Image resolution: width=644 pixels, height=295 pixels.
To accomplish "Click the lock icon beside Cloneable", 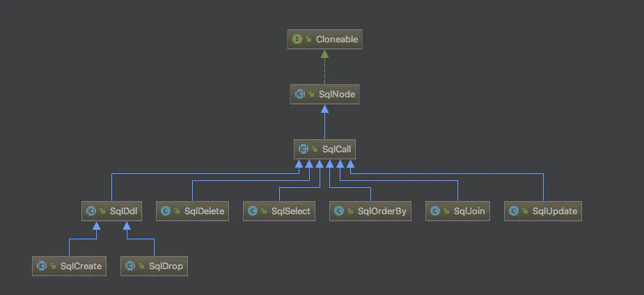I will [x=308, y=40].
